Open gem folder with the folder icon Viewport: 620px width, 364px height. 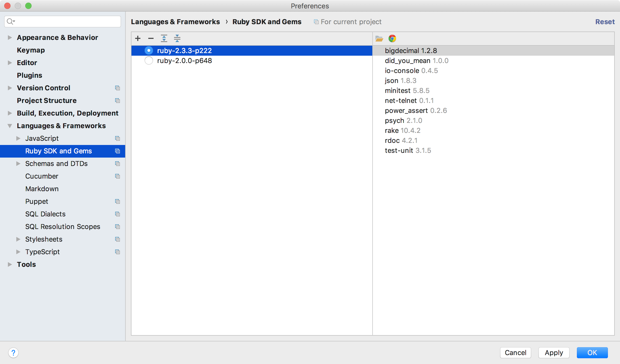coord(379,39)
